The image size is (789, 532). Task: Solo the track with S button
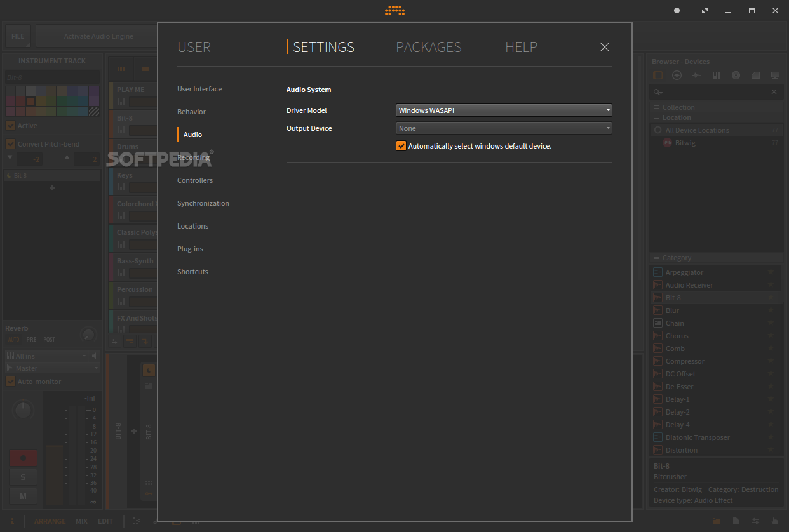coord(23,477)
